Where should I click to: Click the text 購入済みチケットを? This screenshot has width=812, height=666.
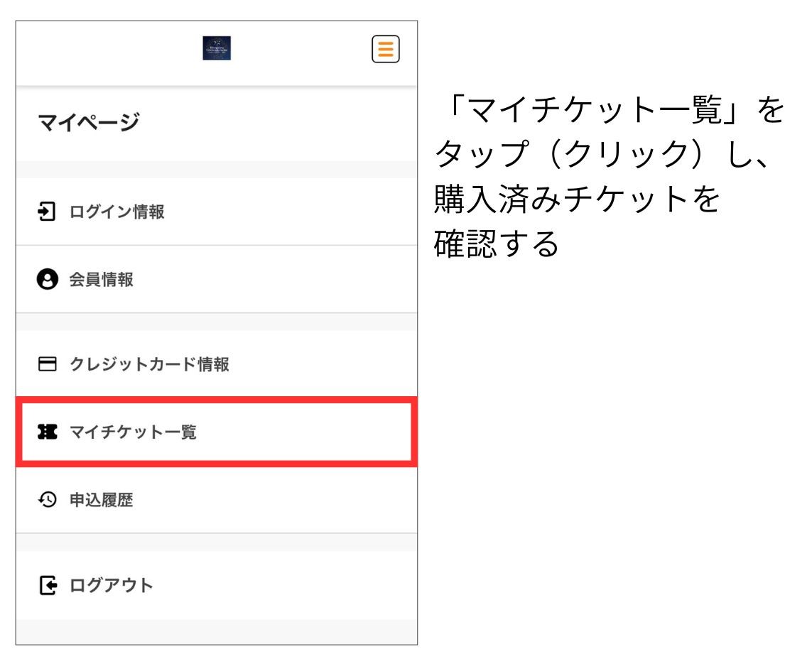(577, 200)
